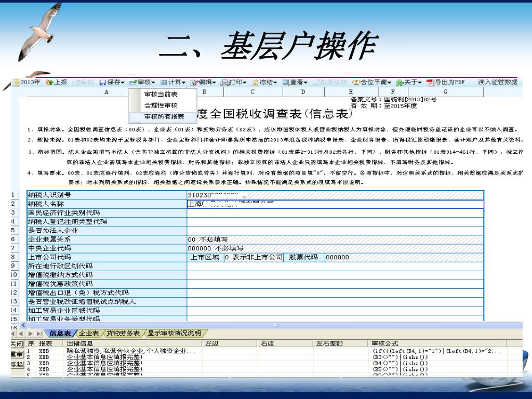Click the 国民经济行业类别代码 value cell
The height and width of the screenshot is (399, 532).
pyautogui.click(x=335, y=212)
